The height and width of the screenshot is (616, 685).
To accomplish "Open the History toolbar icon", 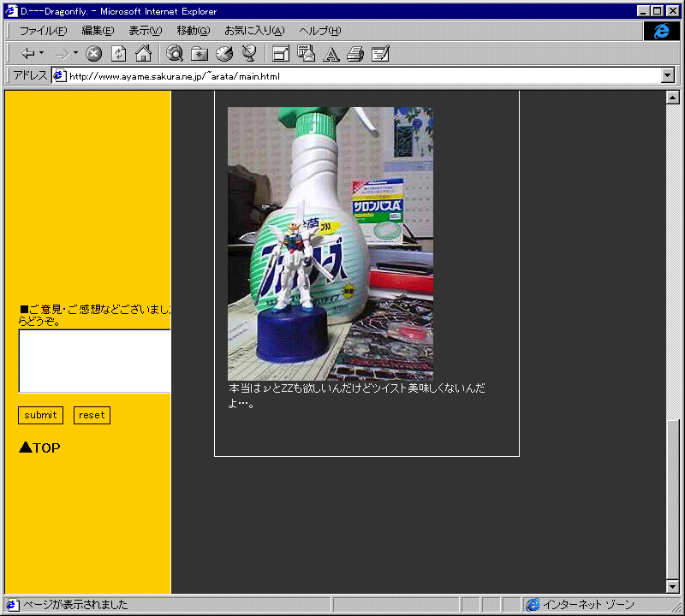I will click(224, 54).
